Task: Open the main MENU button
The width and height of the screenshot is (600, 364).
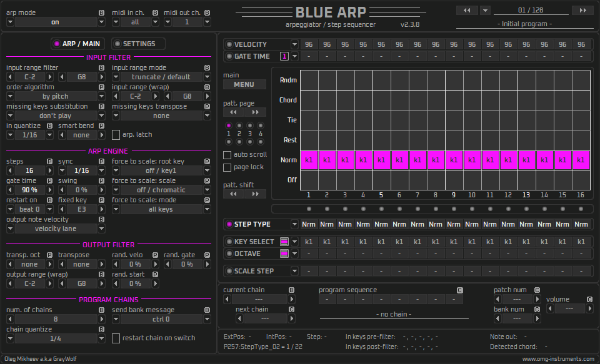Action: (244, 84)
